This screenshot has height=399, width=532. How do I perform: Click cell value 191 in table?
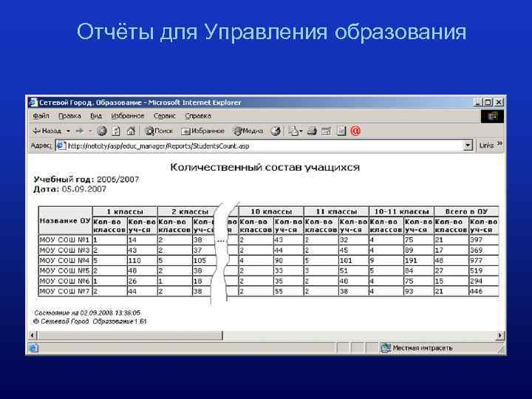pyautogui.click(x=411, y=261)
